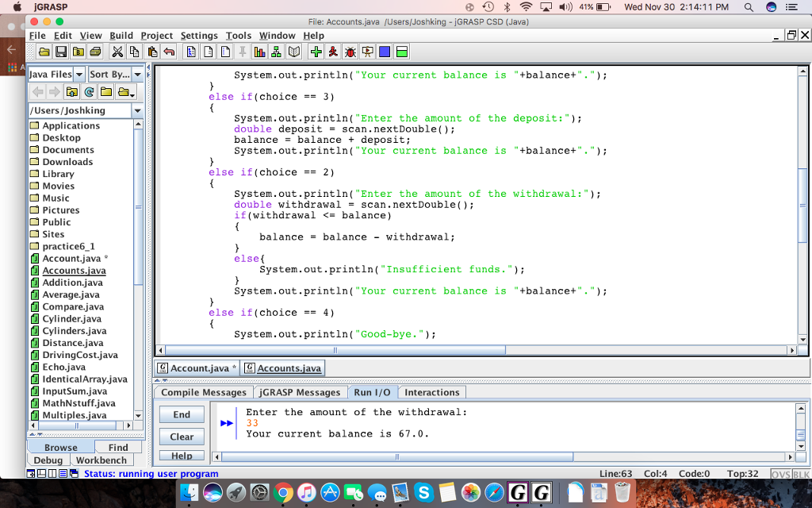The image size is (812, 508).
Task: Toggle BLK block mode indicator
Action: point(801,474)
